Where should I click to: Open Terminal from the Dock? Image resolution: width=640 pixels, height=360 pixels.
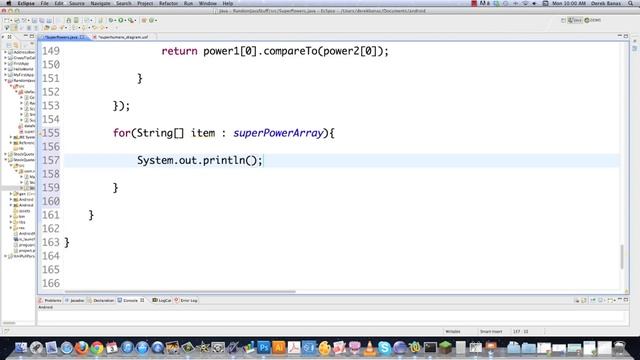(430, 348)
